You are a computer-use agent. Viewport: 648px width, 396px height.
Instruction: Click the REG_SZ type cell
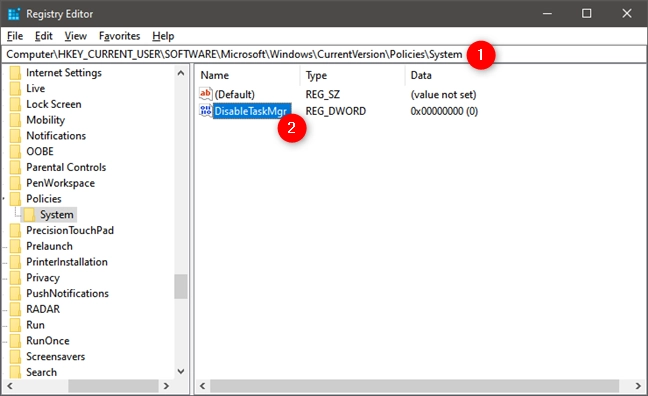click(322, 95)
